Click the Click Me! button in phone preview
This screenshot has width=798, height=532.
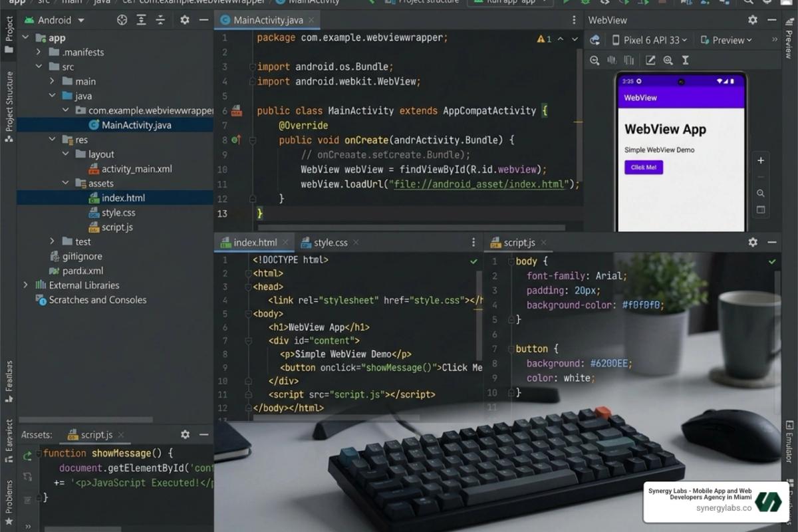coord(644,168)
